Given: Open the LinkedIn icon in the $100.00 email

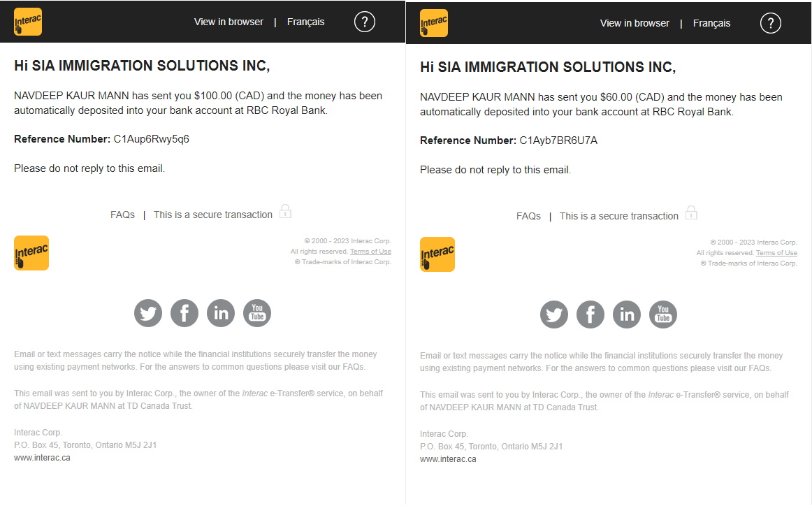Looking at the screenshot, I should coord(221,313).
